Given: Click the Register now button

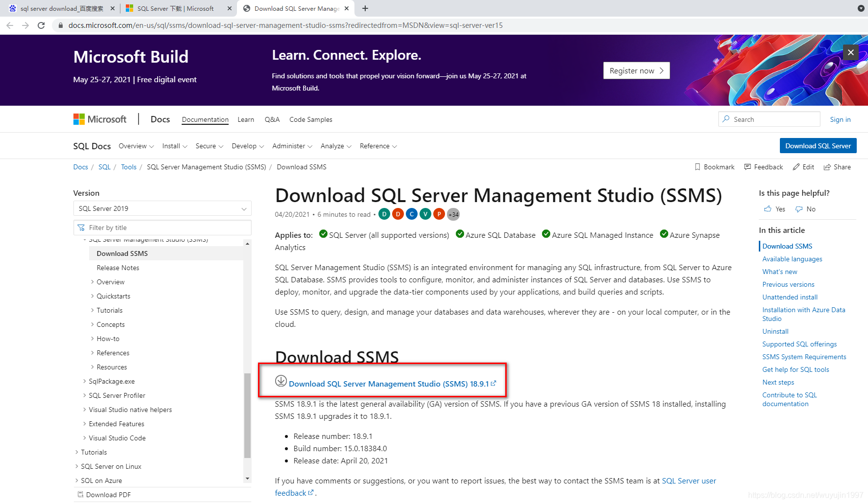Looking at the screenshot, I should coord(636,70).
